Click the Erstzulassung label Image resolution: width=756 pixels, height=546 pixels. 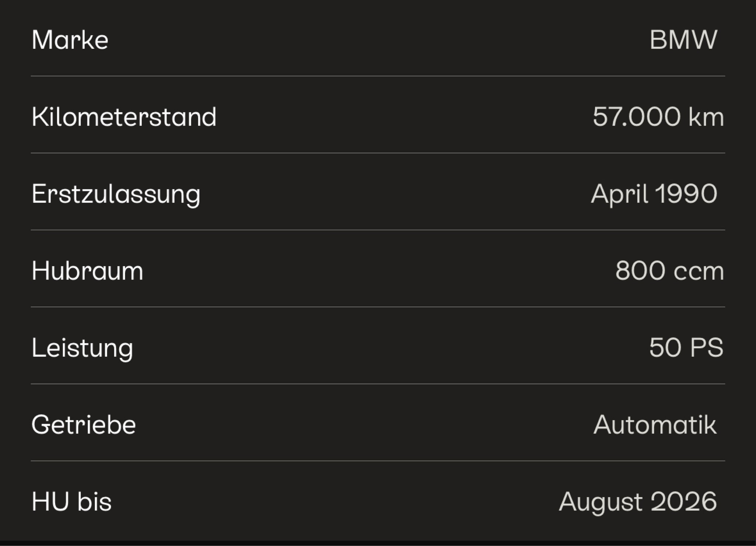coord(116,194)
